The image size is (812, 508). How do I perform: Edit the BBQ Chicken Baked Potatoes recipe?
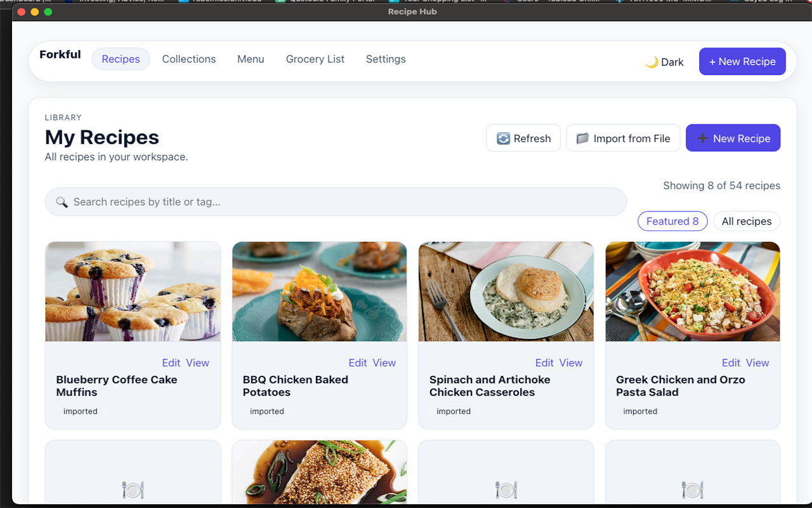click(358, 363)
